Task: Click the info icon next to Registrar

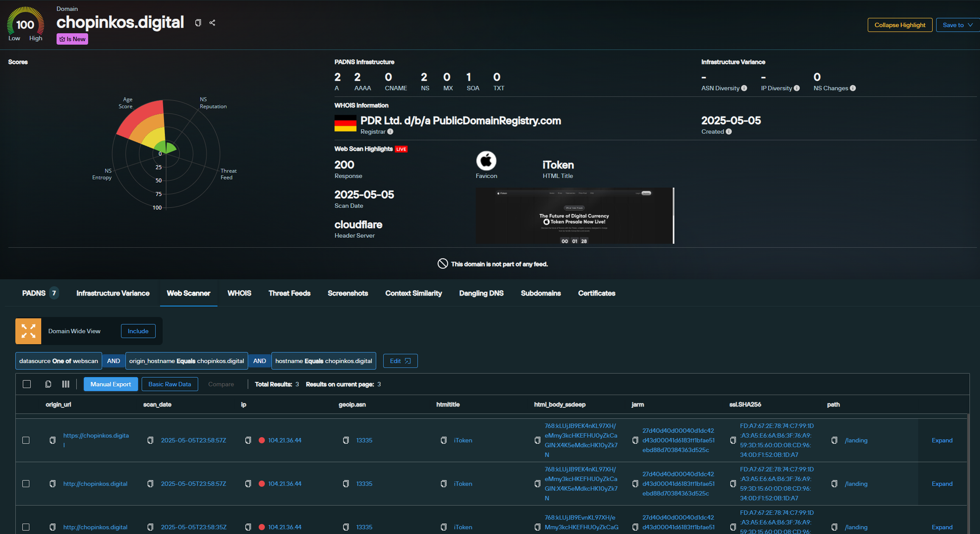Action: click(390, 132)
